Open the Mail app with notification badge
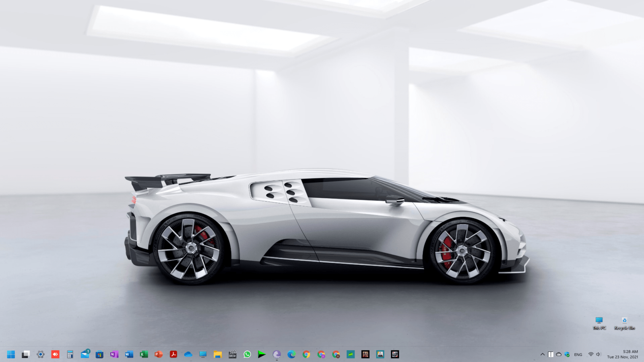644x362 pixels. point(85,354)
